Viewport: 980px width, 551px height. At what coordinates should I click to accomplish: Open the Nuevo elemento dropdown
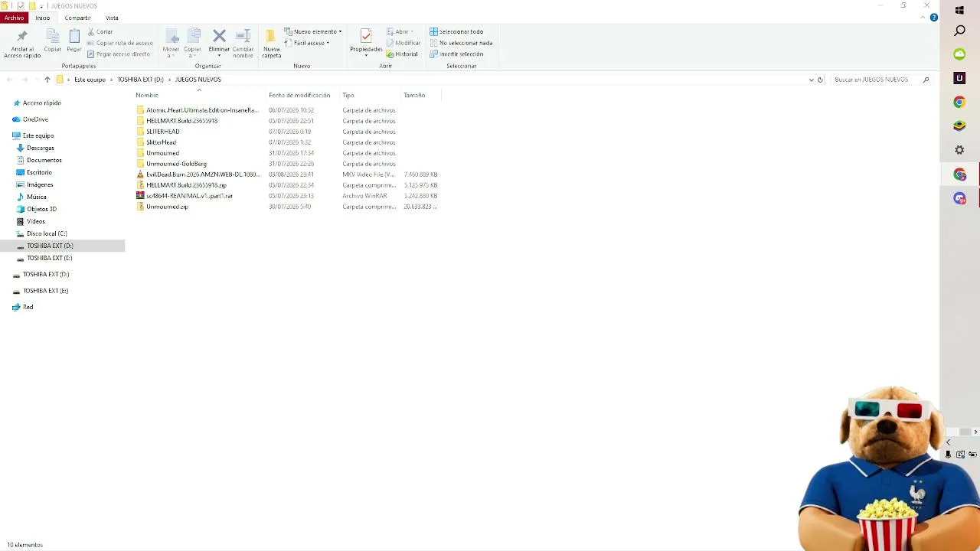(314, 31)
